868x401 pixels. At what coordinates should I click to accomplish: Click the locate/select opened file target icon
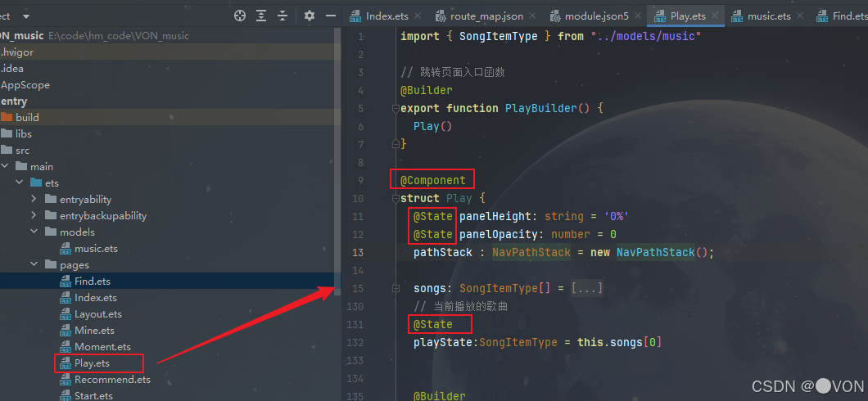tap(240, 16)
